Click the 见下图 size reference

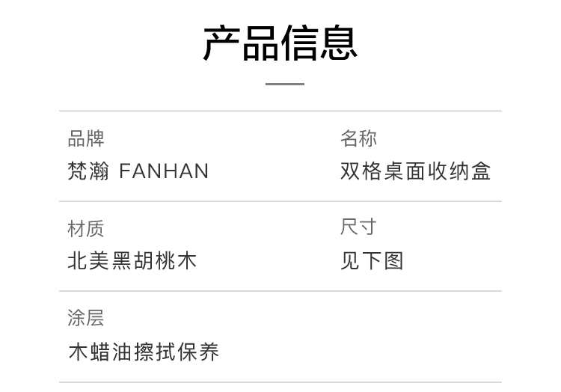pos(372,261)
